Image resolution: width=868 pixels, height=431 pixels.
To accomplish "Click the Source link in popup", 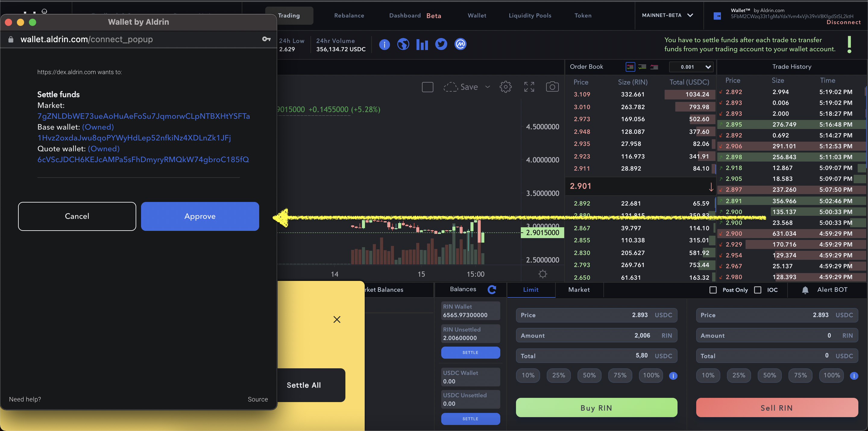I will pyautogui.click(x=258, y=399).
